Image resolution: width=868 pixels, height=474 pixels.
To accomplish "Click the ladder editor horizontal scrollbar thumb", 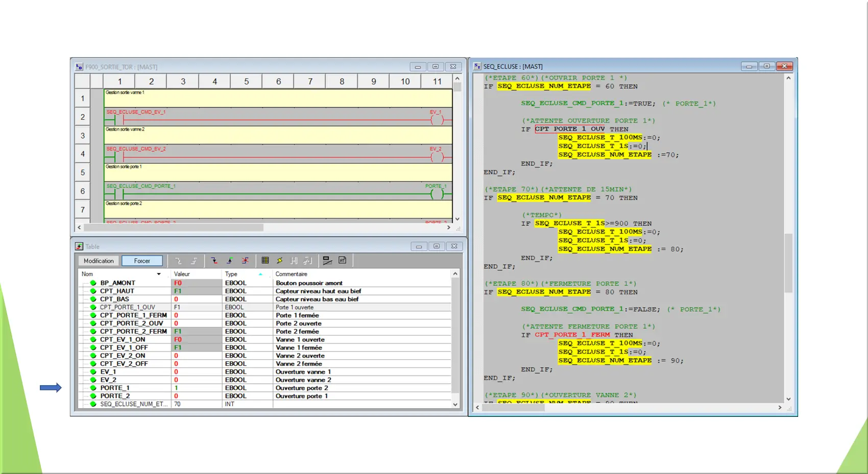I will click(x=174, y=228).
